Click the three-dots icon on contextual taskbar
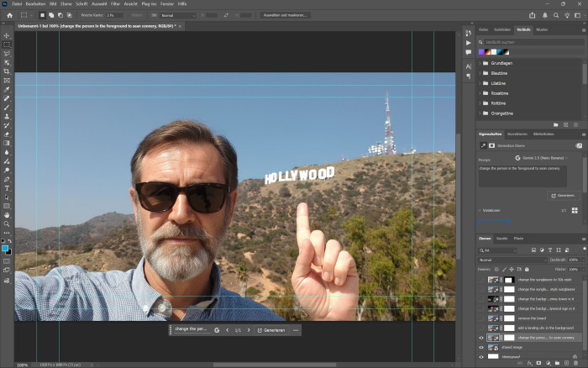 point(296,330)
